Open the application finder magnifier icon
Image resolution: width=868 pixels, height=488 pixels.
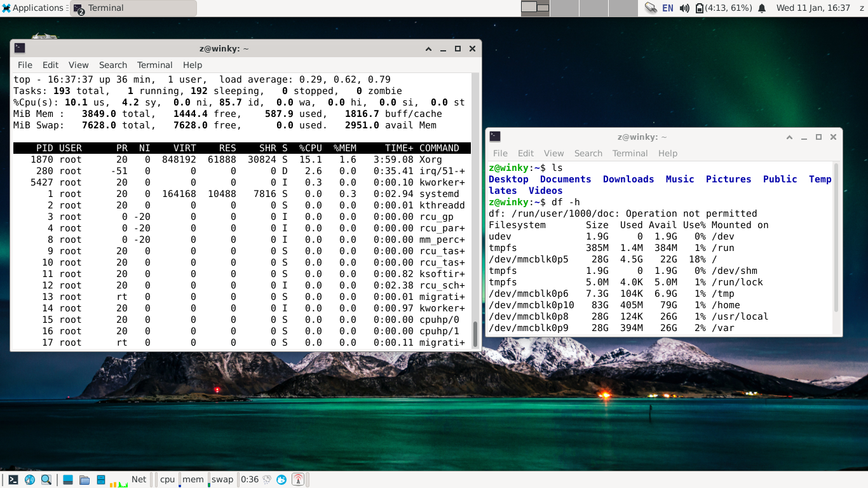46,480
